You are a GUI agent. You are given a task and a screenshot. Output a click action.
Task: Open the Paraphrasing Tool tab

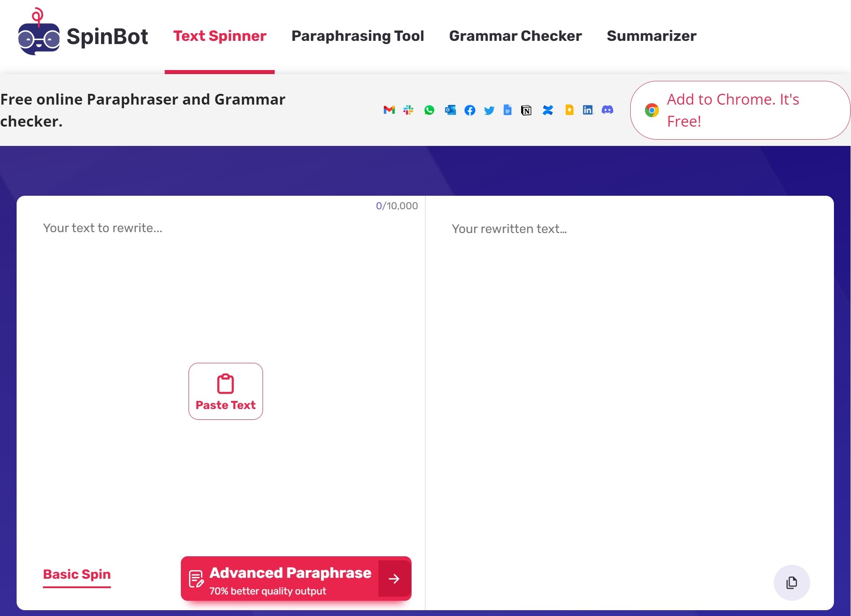[x=357, y=36]
